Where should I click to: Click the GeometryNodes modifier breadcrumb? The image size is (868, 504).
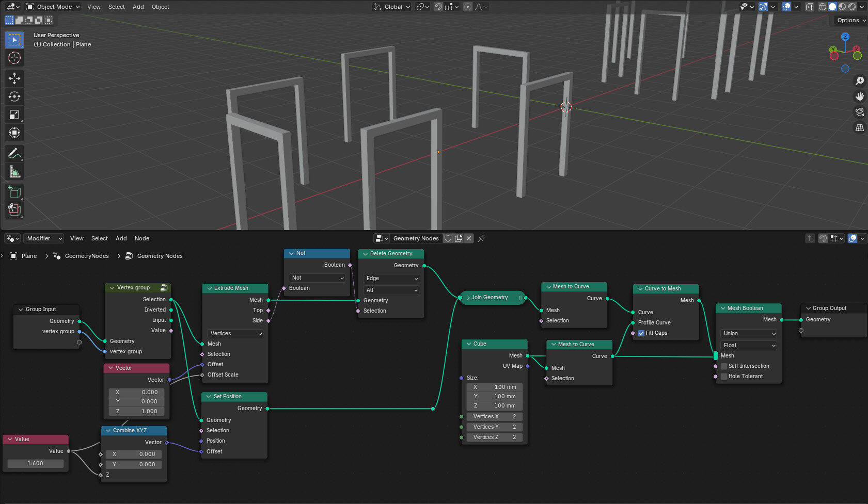81,256
